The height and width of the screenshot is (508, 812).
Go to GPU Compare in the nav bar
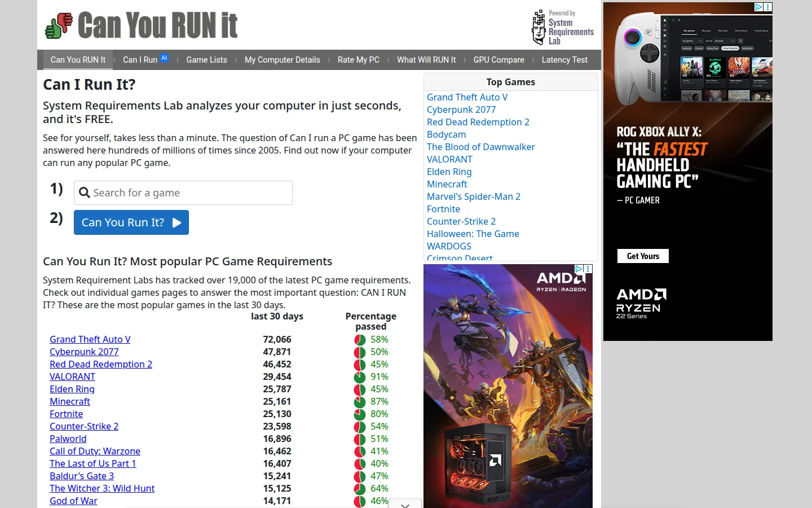(x=499, y=60)
